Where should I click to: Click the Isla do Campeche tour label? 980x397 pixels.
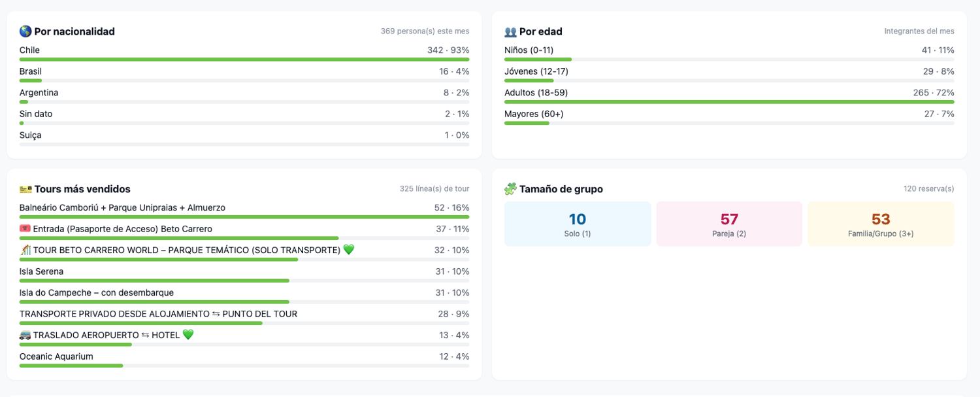[x=97, y=292]
